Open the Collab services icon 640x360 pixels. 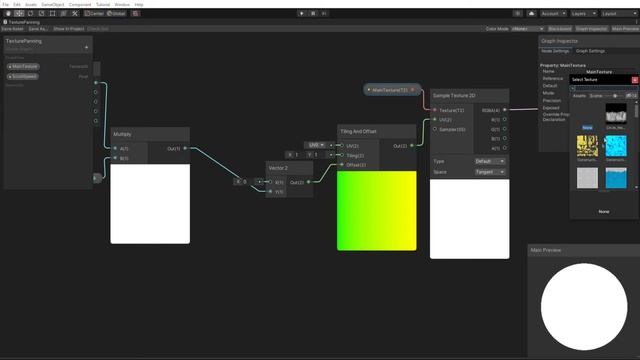pyautogui.click(x=518, y=13)
